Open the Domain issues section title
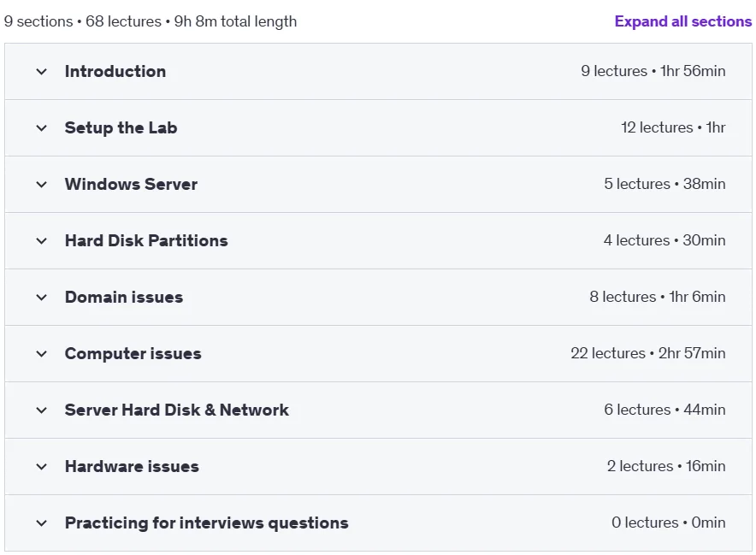This screenshot has width=756, height=555. point(124,297)
